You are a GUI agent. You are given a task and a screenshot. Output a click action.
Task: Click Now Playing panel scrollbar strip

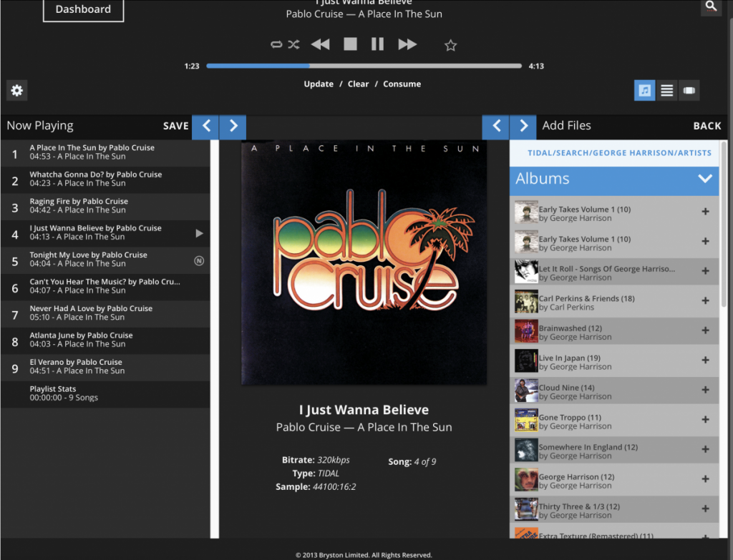tap(215, 338)
